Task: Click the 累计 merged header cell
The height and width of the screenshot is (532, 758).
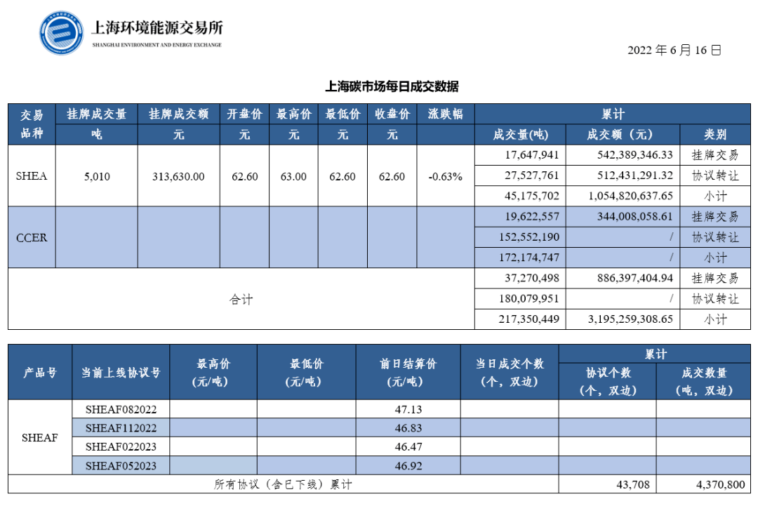Action: 613,114
